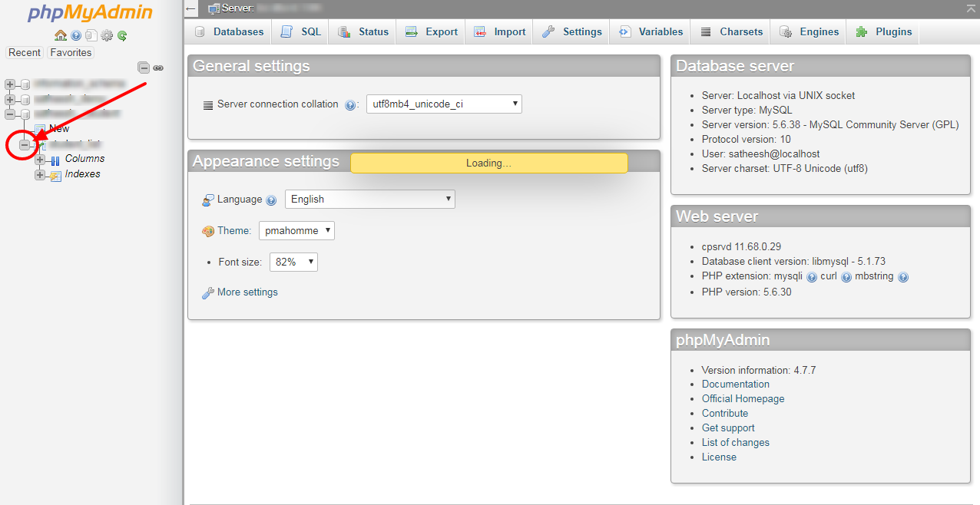Click the server icon in the breadcrumb bar
The width and height of the screenshot is (980, 505).
[214, 8]
